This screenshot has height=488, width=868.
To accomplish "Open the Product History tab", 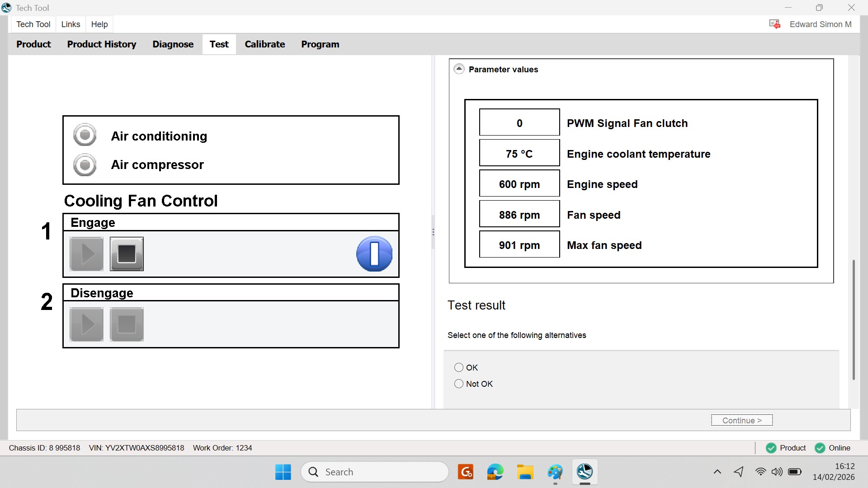I will click(x=102, y=44).
